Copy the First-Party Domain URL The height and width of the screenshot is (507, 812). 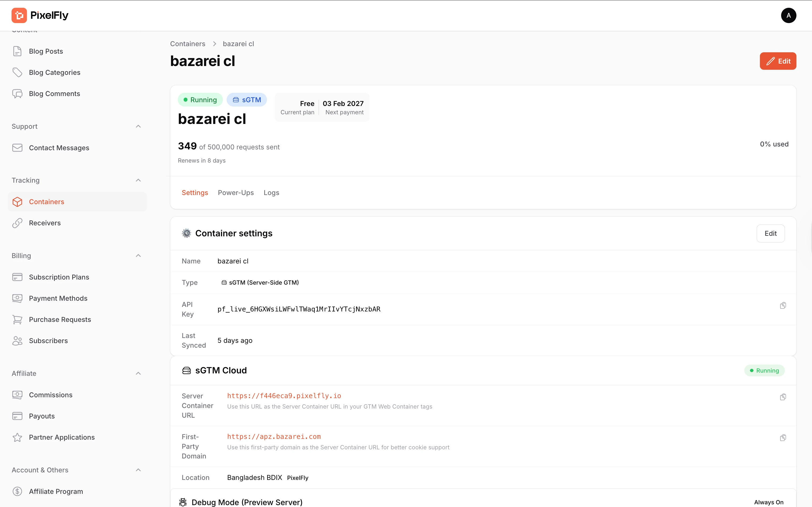click(x=783, y=438)
